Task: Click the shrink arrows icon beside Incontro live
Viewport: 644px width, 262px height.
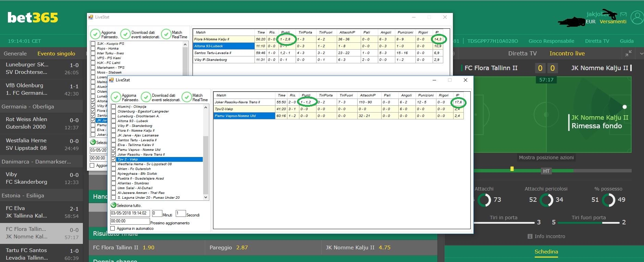Action: [628, 53]
